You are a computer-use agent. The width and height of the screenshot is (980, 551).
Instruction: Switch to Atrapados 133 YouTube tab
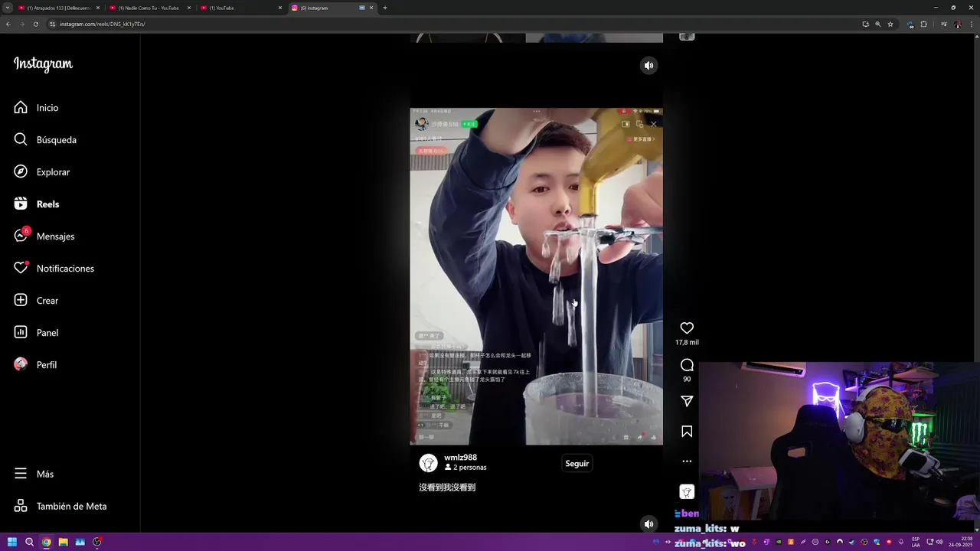[x=58, y=8]
